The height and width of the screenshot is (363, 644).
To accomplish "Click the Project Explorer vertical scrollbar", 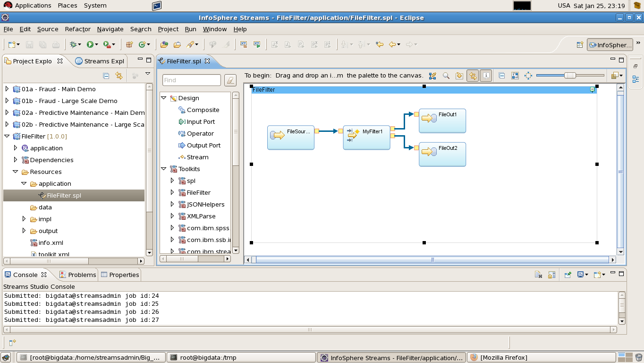I will 149,170.
